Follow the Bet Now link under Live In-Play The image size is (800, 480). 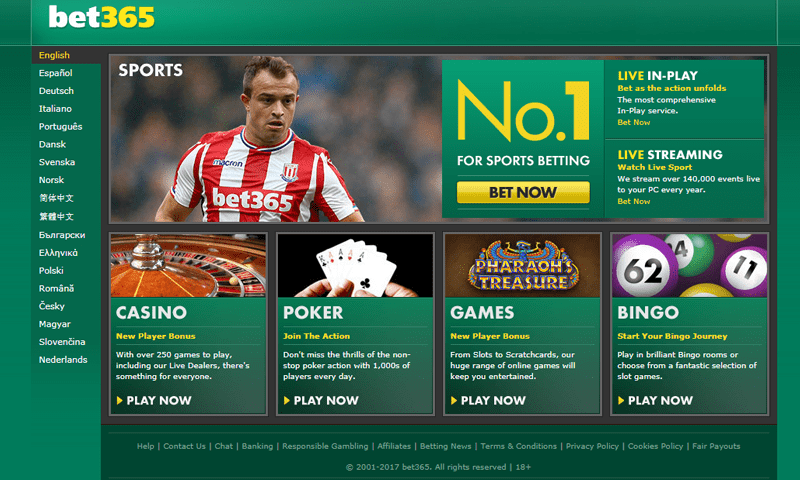(634, 122)
